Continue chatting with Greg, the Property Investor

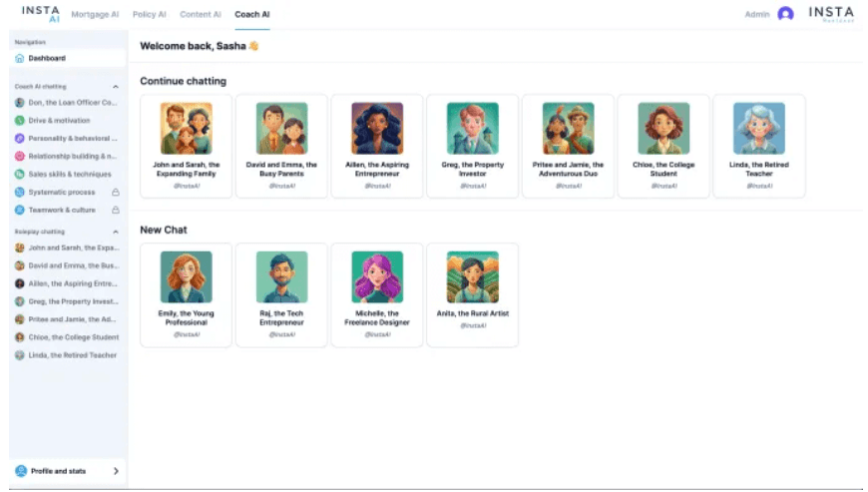(472, 145)
